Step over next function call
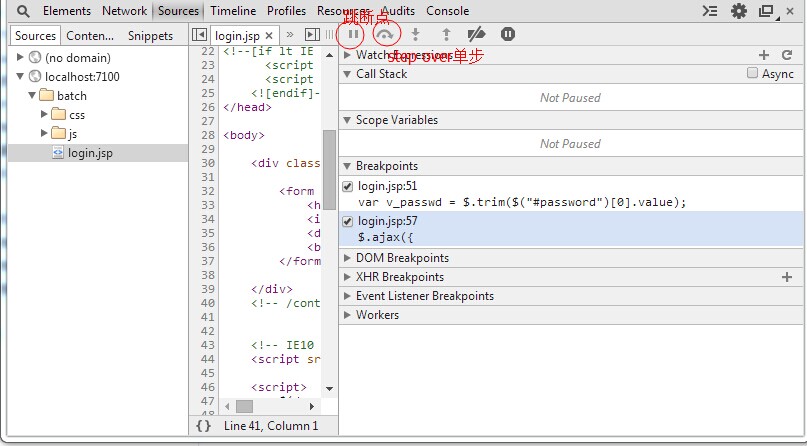807x446 pixels. [385, 34]
